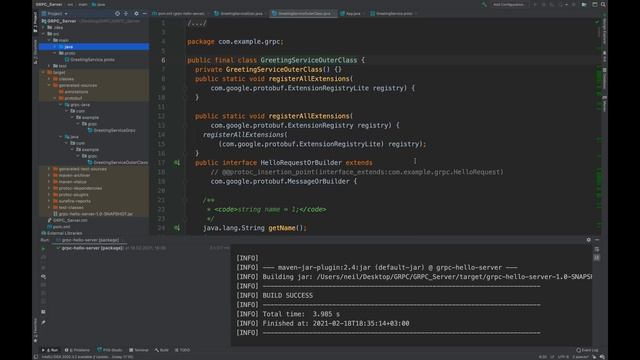Click GreetingServiceOuterClass class name on line 6

(x=309, y=60)
